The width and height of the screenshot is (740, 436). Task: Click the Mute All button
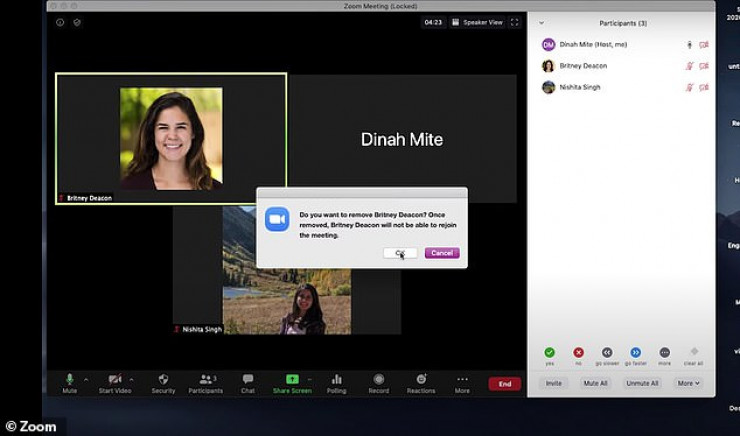597,383
